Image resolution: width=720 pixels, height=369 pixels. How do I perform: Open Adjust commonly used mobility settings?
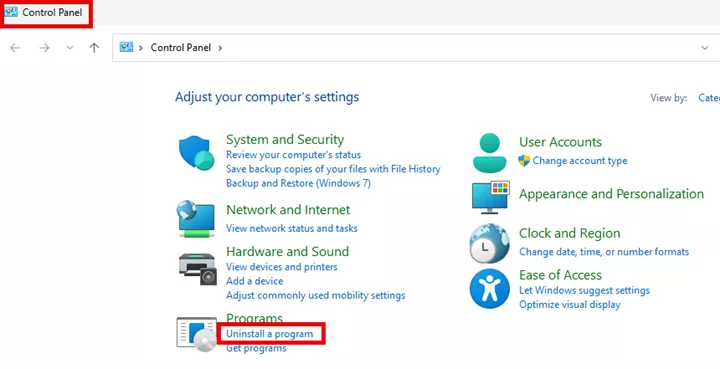(315, 295)
